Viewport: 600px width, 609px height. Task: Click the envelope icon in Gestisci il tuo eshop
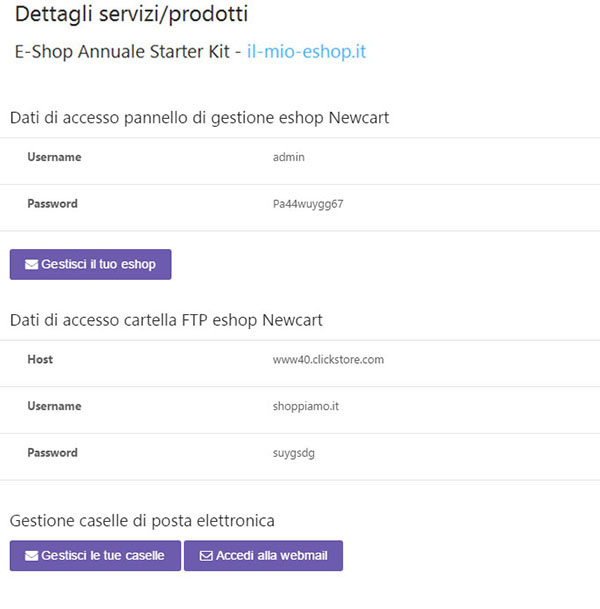[31, 264]
